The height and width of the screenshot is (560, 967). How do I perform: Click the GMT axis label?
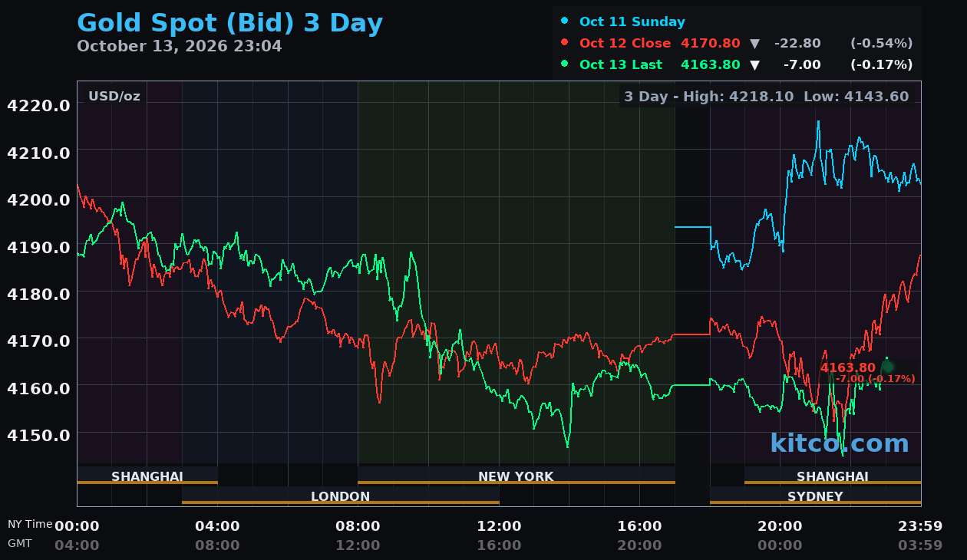pos(19,543)
